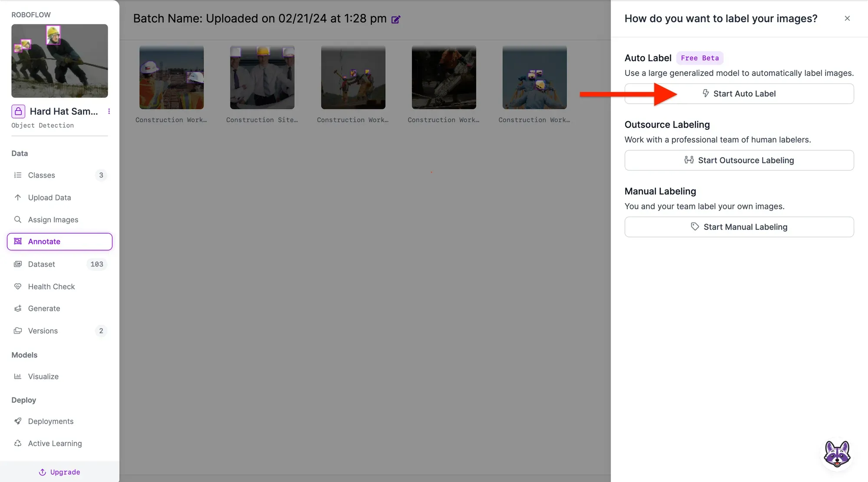
Task: Close the labeling options panel
Action: pos(847,18)
